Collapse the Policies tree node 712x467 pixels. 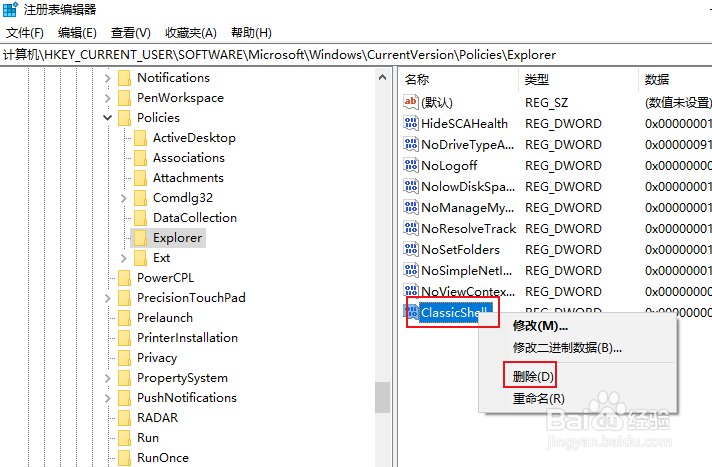[x=108, y=118]
